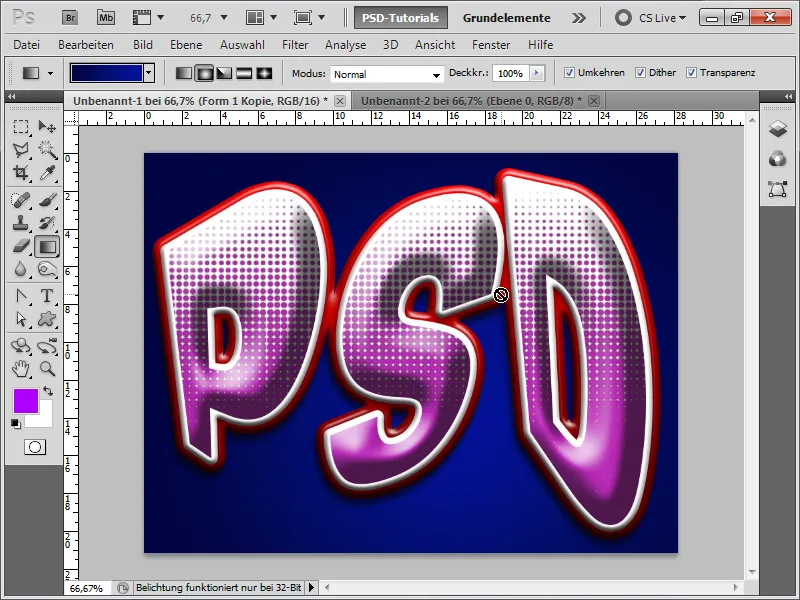Image resolution: width=800 pixels, height=600 pixels.
Task: Select the Magic Wand tool
Action: 47,149
